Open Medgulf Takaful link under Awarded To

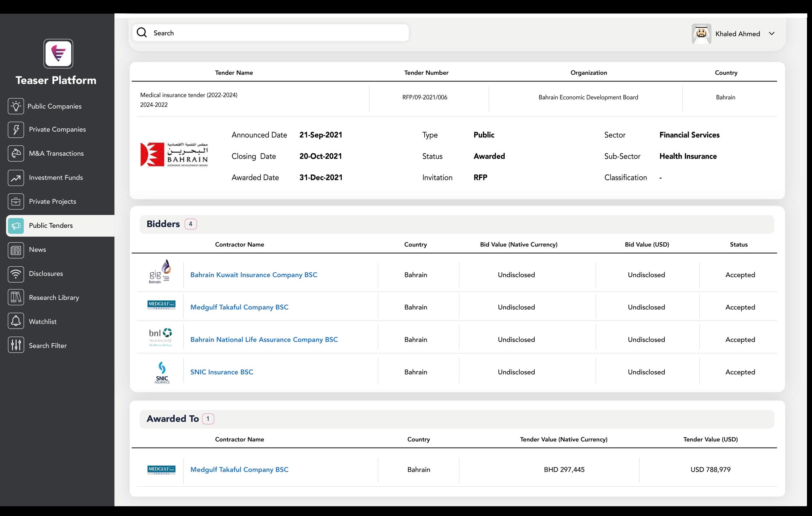[x=239, y=470]
